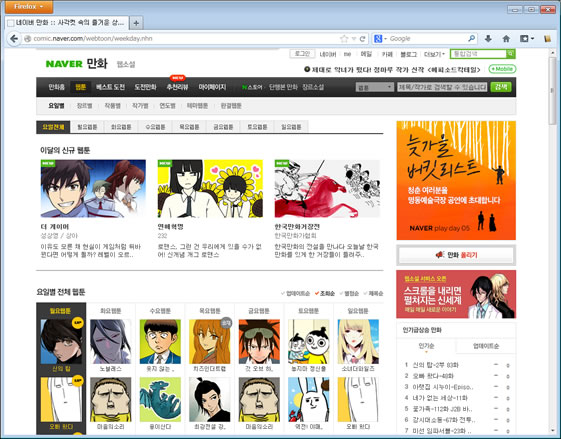Open 한국만화거장전 webtoon thumbnail
Viewport: 561px width, 439px height.
tap(327, 189)
